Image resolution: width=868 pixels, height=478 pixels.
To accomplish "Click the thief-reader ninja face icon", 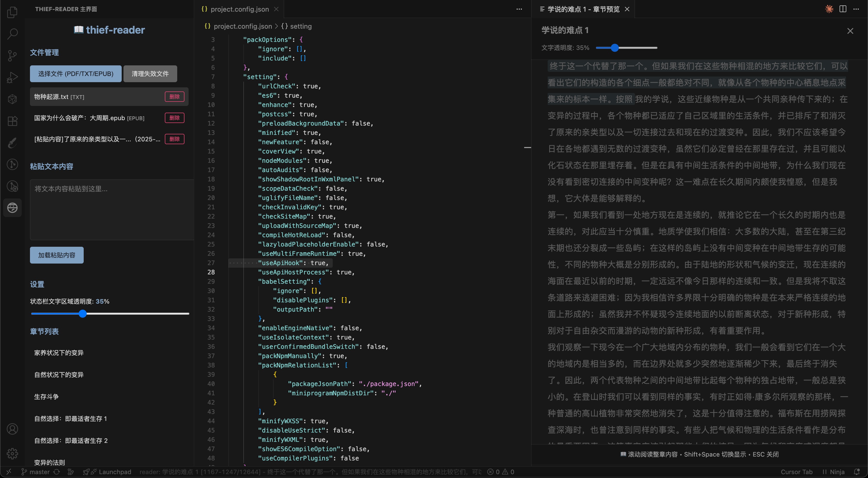I will pos(12,208).
